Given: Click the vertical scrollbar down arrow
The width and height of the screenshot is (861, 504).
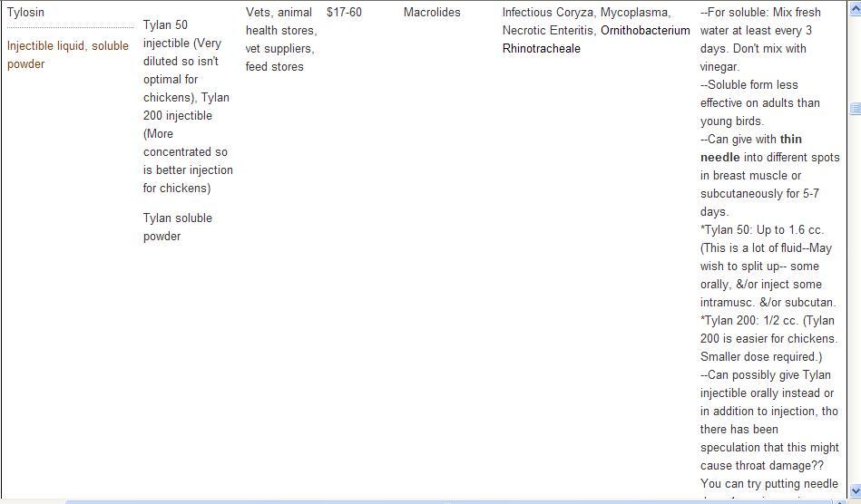Looking at the screenshot, I should pyautogui.click(x=855, y=490).
